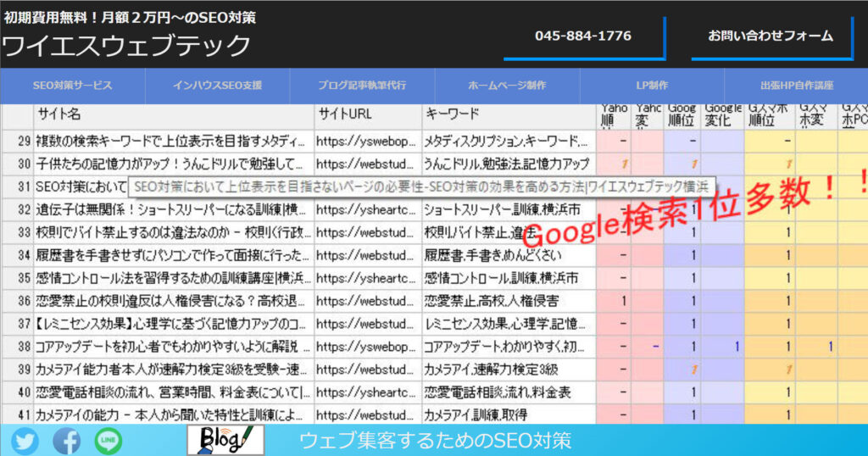The width and height of the screenshot is (868, 456).
Task: Open the Blog icon button
Action: click(225, 440)
